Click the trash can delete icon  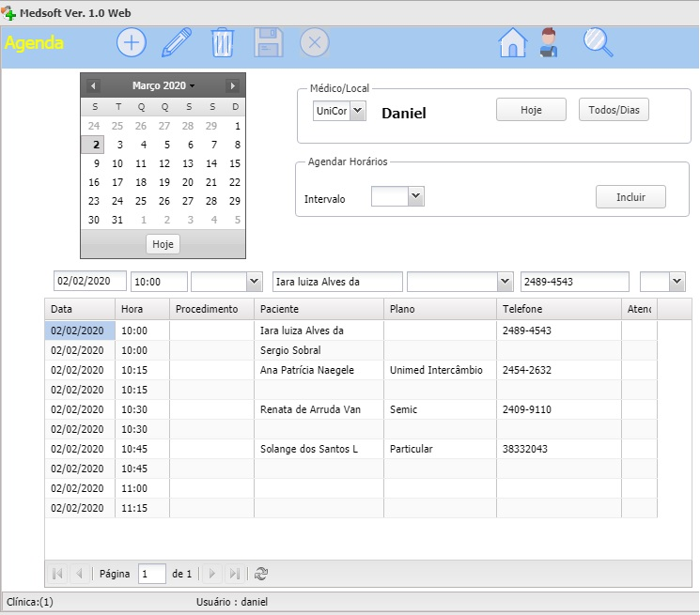[x=223, y=43]
